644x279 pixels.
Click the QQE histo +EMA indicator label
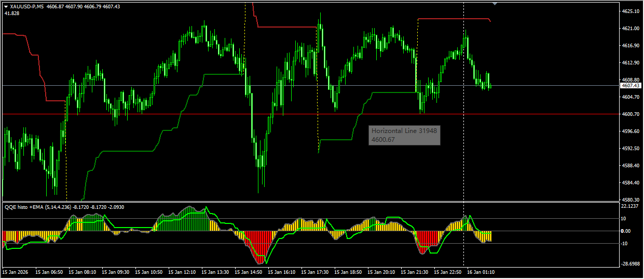point(26,207)
